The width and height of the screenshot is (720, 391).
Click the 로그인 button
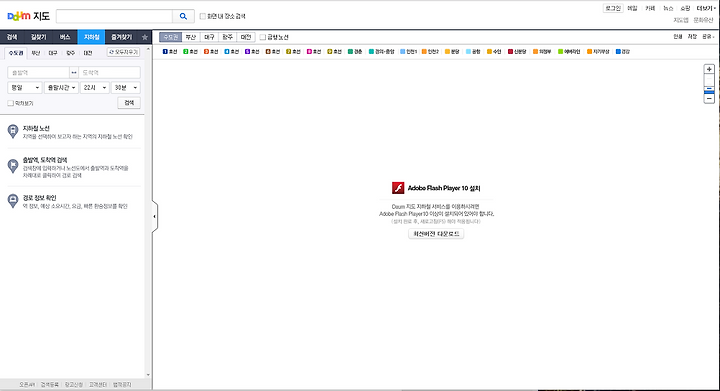click(613, 8)
